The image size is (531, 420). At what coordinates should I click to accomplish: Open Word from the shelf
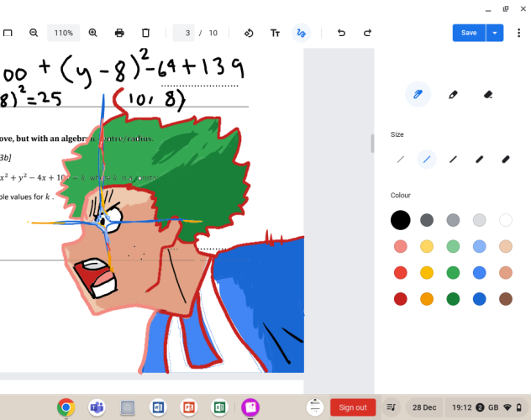pos(158,407)
